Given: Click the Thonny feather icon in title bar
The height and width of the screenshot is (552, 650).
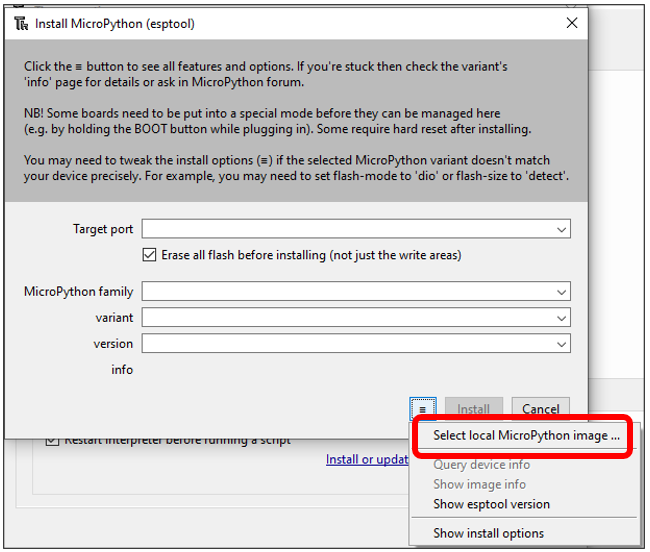Looking at the screenshot, I should pyautogui.click(x=21, y=24).
